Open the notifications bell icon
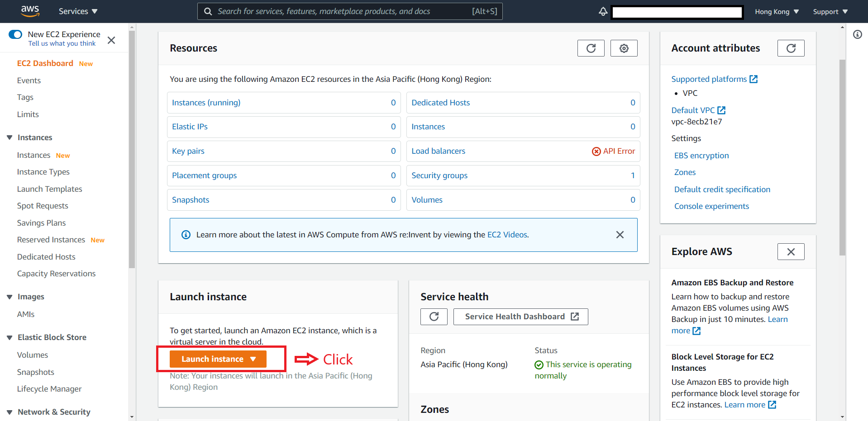868x421 pixels. click(603, 11)
